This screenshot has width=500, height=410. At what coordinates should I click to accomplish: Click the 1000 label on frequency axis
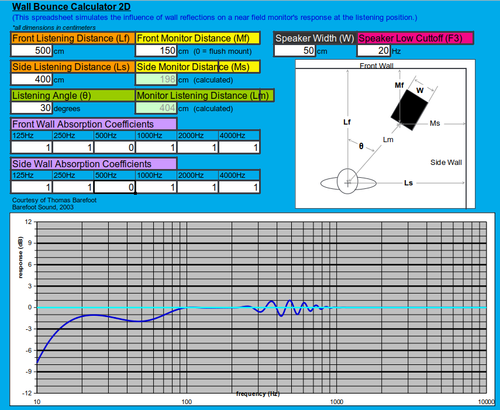pyautogui.click(x=336, y=402)
